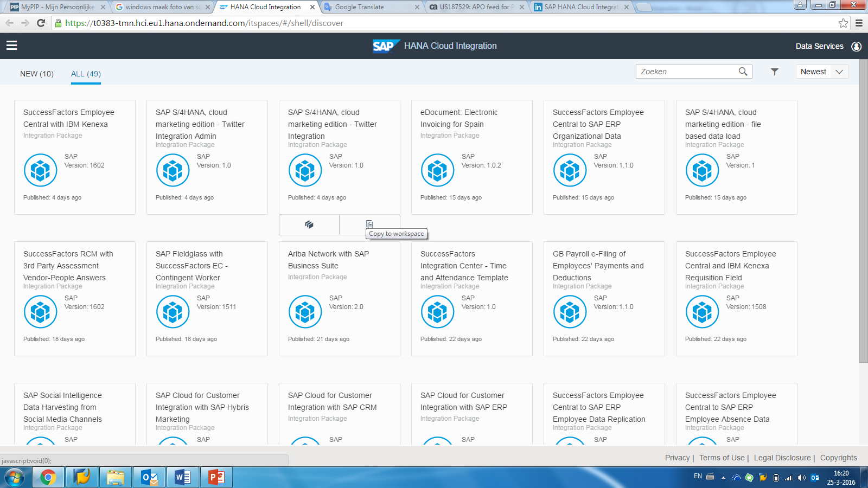Open the Copyrights link
Image resolution: width=868 pixels, height=488 pixels.
click(x=838, y=458)
